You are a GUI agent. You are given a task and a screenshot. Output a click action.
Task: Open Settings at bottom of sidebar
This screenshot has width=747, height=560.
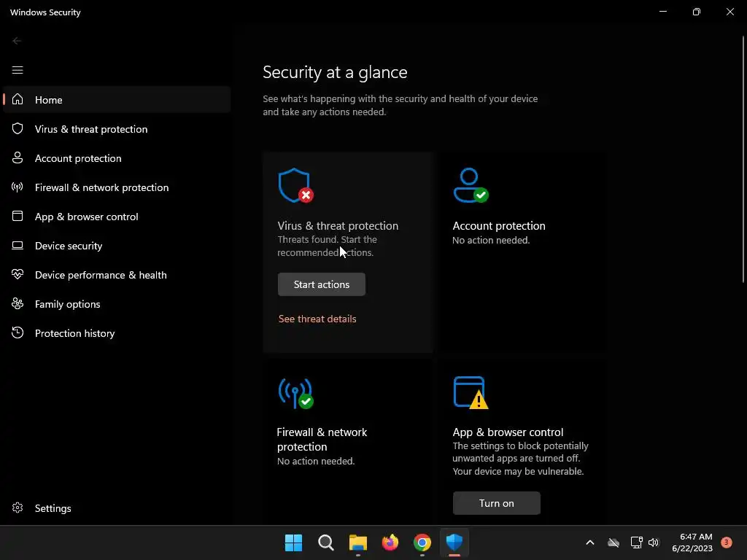tap(117, 508)
